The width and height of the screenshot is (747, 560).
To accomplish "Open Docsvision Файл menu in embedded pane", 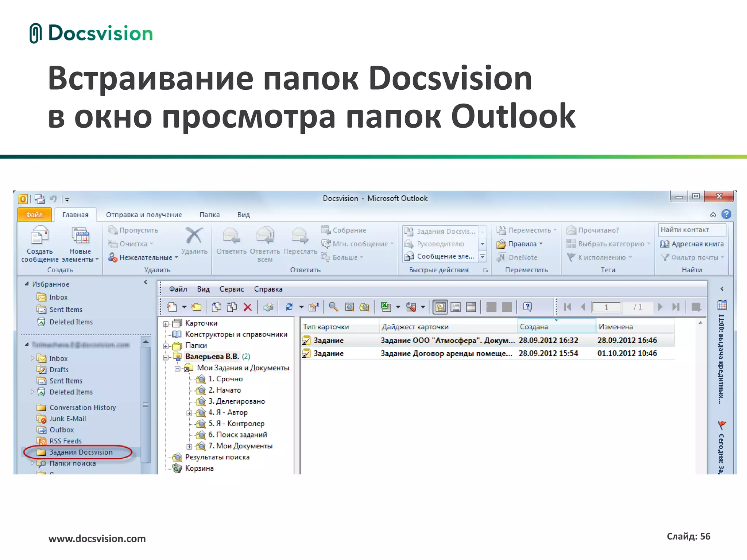I will [178, 289].
